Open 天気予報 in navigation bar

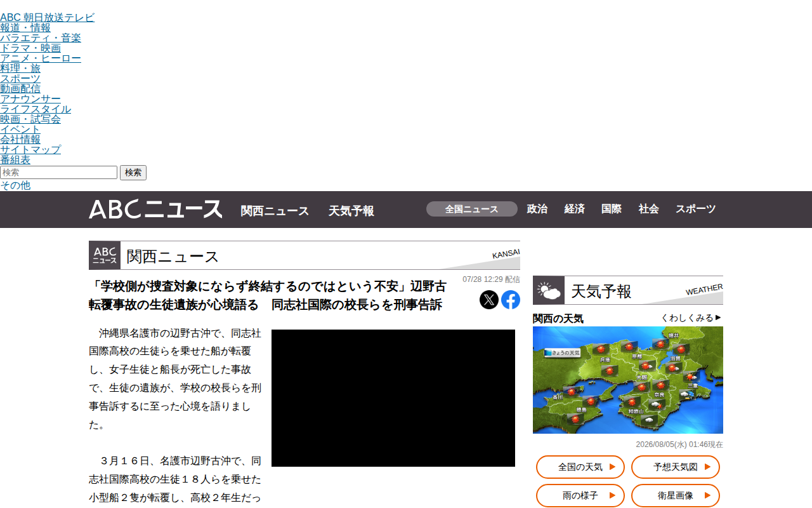(x=351, y=211)
